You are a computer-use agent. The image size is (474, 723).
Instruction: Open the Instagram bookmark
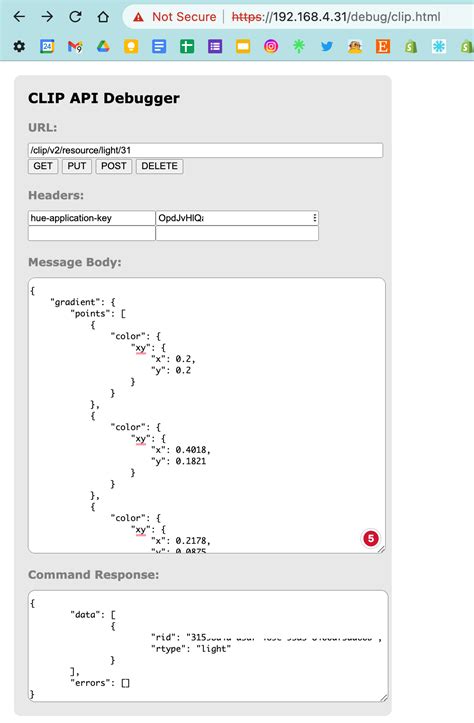271,46
